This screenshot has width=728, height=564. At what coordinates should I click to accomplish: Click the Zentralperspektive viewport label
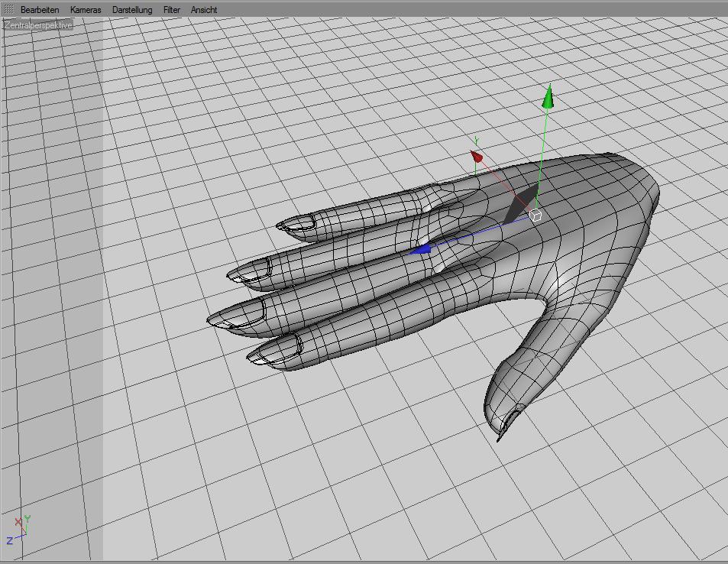[38, 25]
